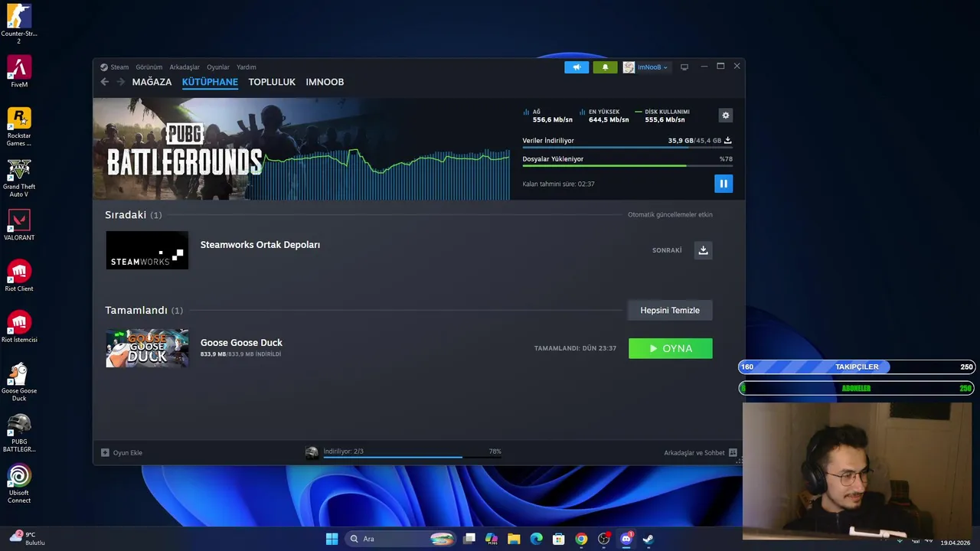Click Otomatik güncellemeler etkin text
The width and height of the screenshot is (980, 551).
pos(670,214)
